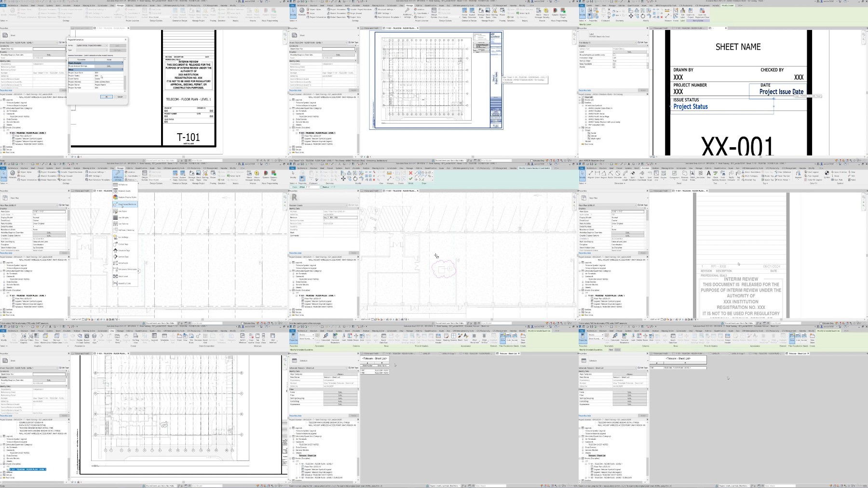Click Edit Type beside the Additional Settings menu
The height and width of the screenshot is (488, 868).
coord(64,205)
